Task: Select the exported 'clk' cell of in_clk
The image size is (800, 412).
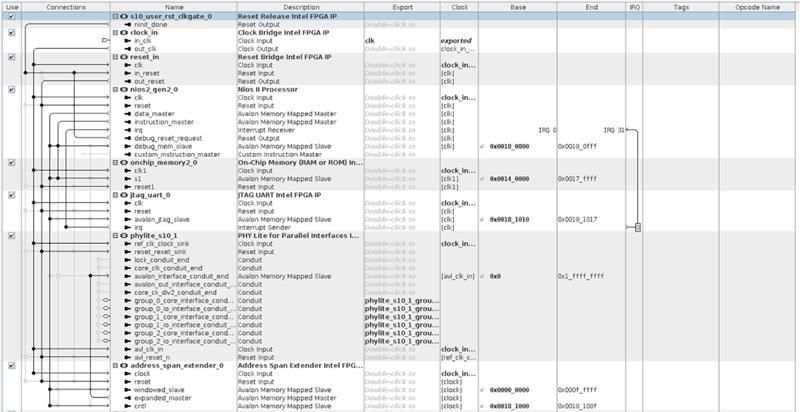Action: tap(402, 41)
